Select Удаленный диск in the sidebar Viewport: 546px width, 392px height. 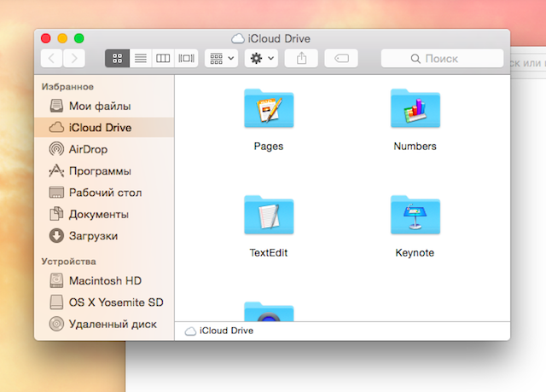(x=104, y=324)
